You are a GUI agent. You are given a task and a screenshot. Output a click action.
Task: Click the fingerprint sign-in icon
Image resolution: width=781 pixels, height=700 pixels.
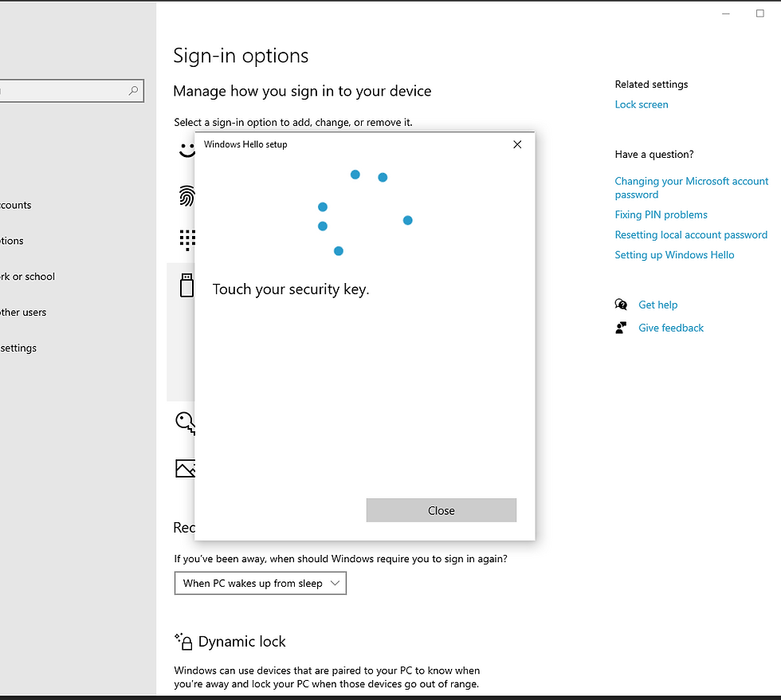(x=186, y=196)
